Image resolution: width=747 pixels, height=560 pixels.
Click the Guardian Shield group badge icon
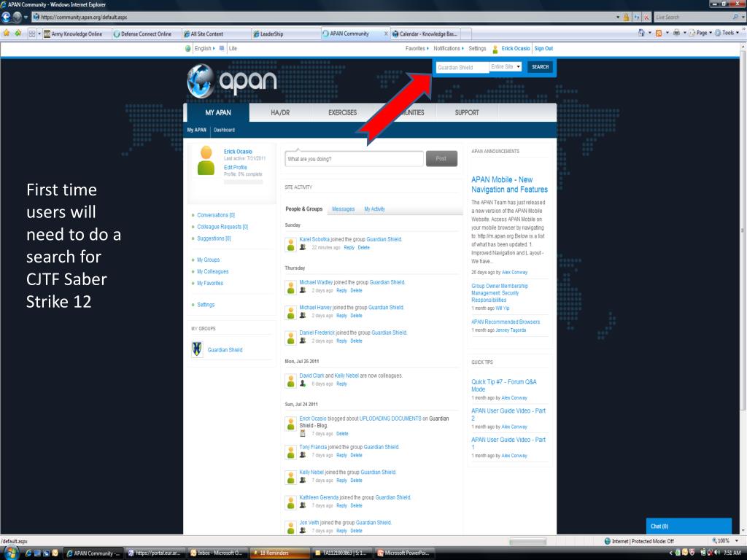click(197, 349)
